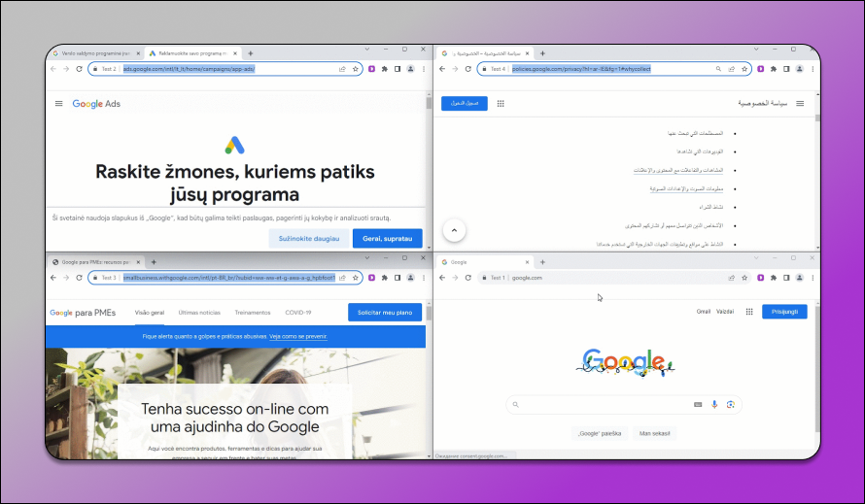The height and width of the screenshot is (504, 865).
Task: Click extensions puzzle icon in Test 2 window
Action: coord(385,69)
